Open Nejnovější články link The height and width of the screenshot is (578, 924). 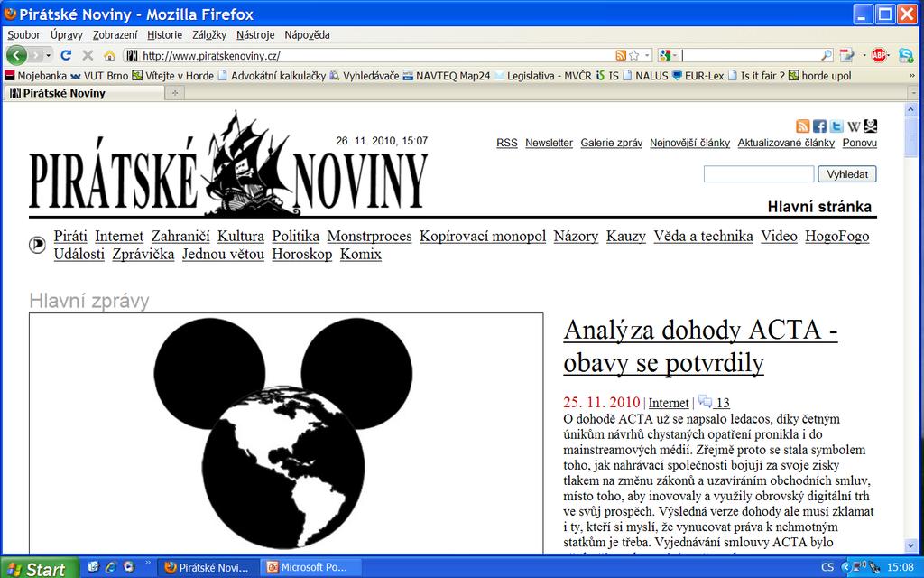click(689, 143)
